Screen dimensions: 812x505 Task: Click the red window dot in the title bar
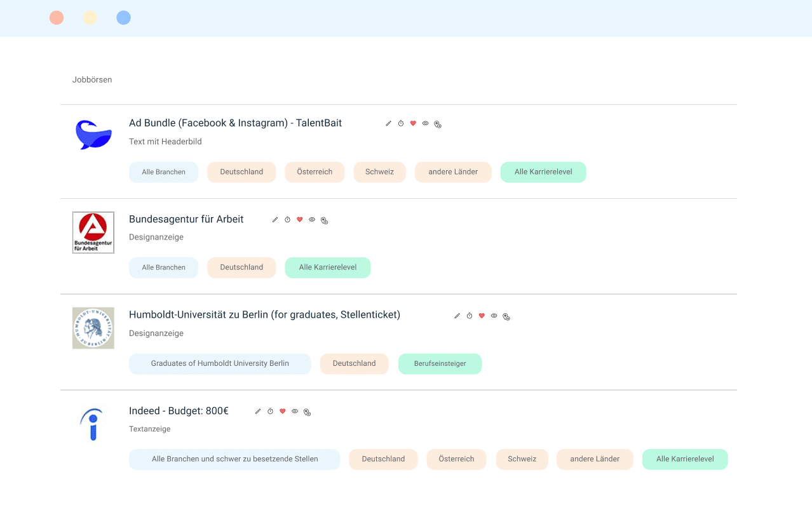(57, 18)
